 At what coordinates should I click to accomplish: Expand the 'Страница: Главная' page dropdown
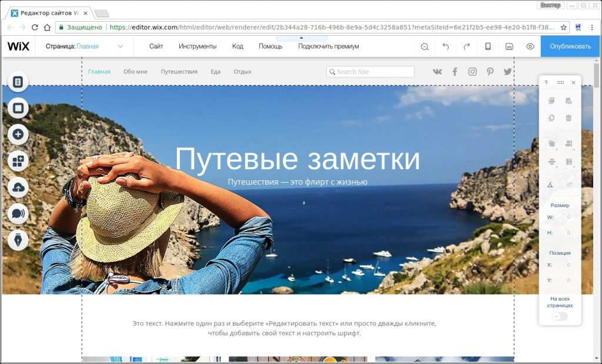pyautogui.click(x=120, y=46)
